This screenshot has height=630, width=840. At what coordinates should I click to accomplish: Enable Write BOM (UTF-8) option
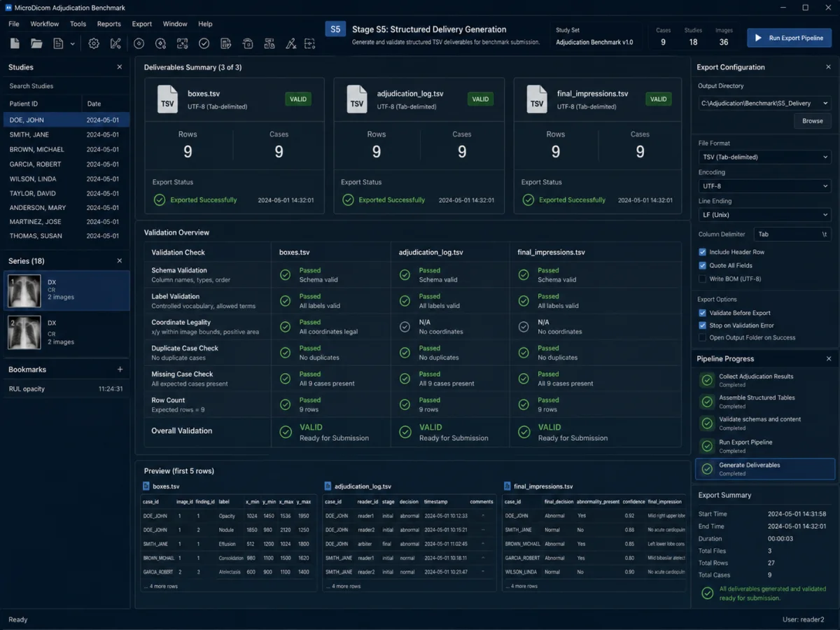702,279
